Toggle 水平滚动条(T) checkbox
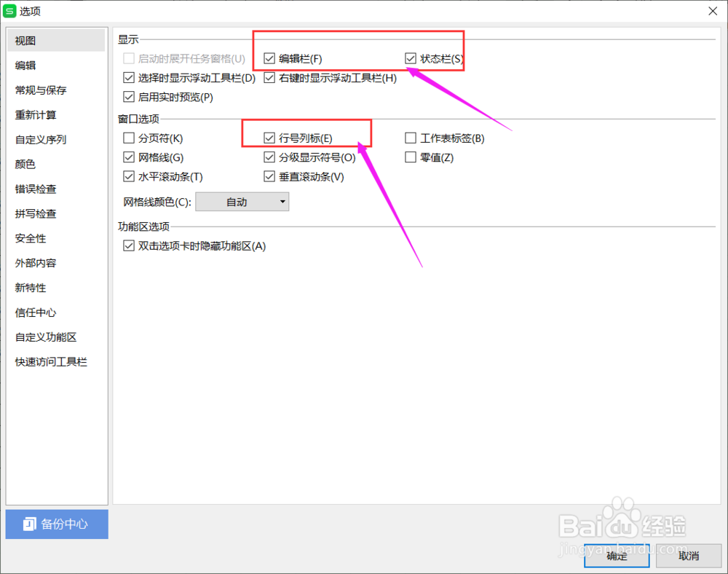Image resolution: width=728 pixels, height=574 pixels. coord(129,176)
